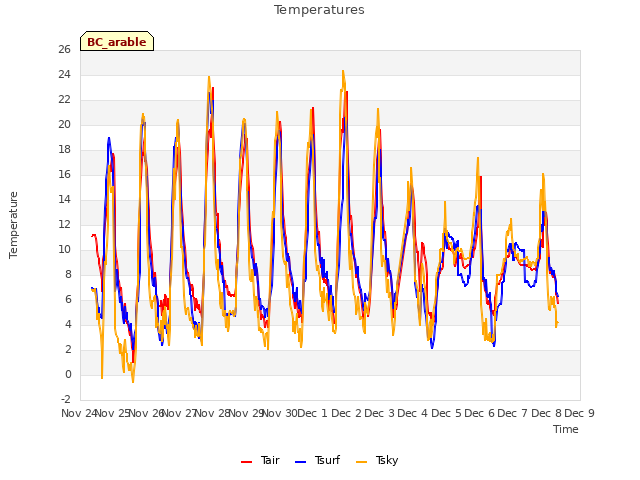640x480 pixels.
Task: Click the Dec 6 x-axis tick label
Action: click(x=480, y=413)
